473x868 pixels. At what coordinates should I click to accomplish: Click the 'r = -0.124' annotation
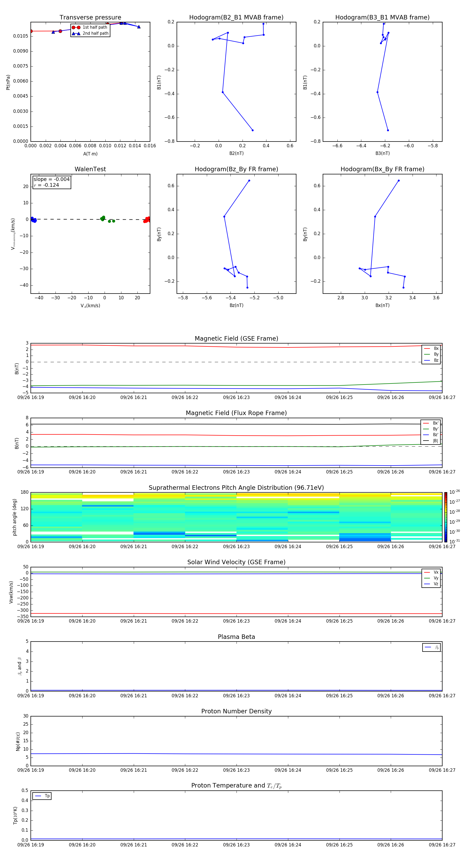[47, 185]
